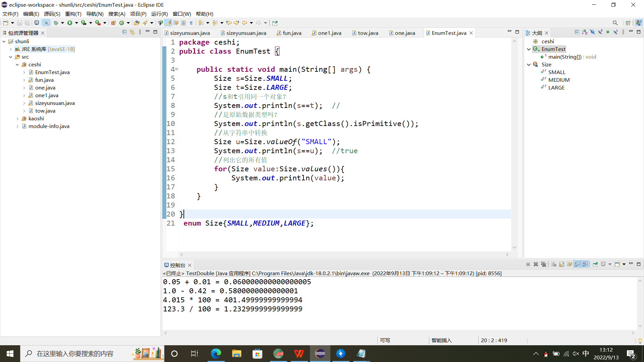Select tow.java in Package Explorer
The height and width of the screenshot is (362, 644).
(45, 111)
